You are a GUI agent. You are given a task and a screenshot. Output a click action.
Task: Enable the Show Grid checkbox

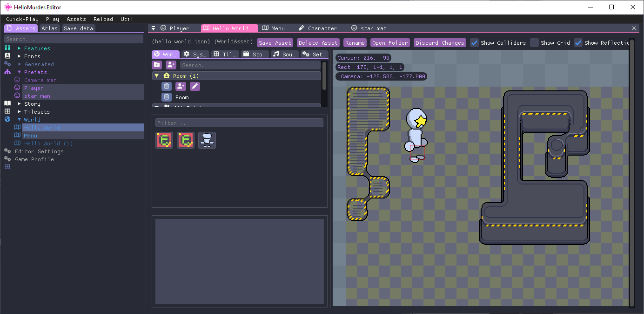(x=535, y=43)
